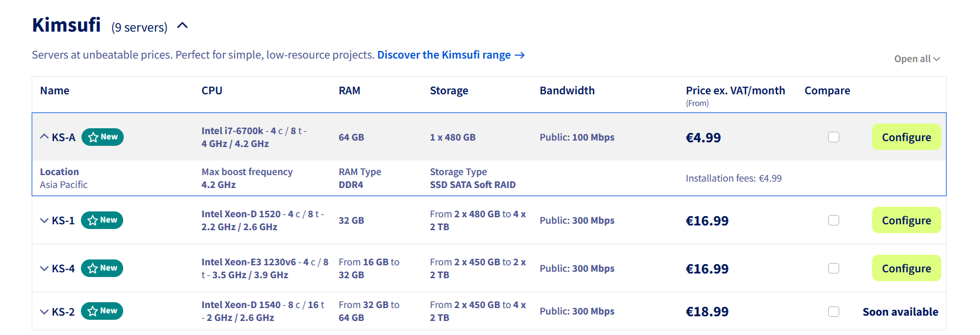Expand the KS-2 server row details
This screenshot has width=980, height=335.
[44, 312]
